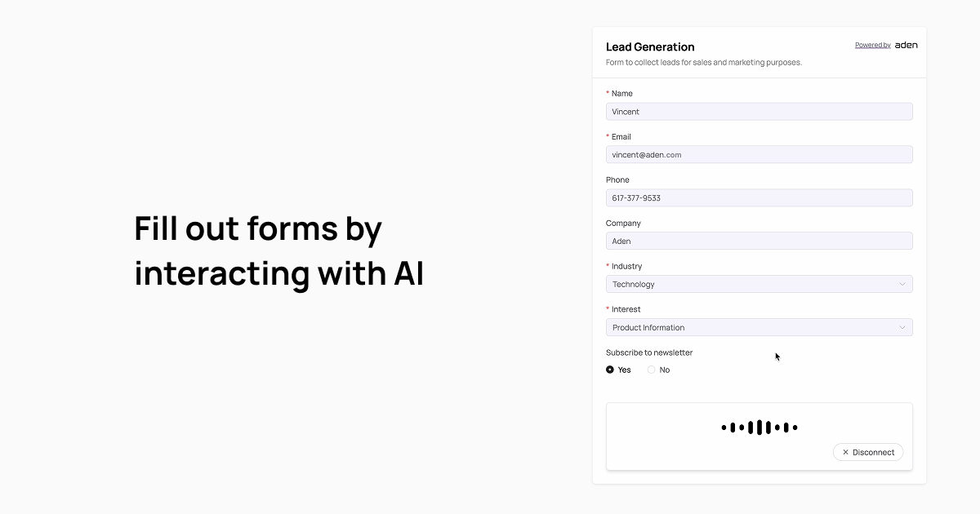The image size is (980, 514).
Task: Click the Interest field chevron arrow
Action: pos(902,327)
